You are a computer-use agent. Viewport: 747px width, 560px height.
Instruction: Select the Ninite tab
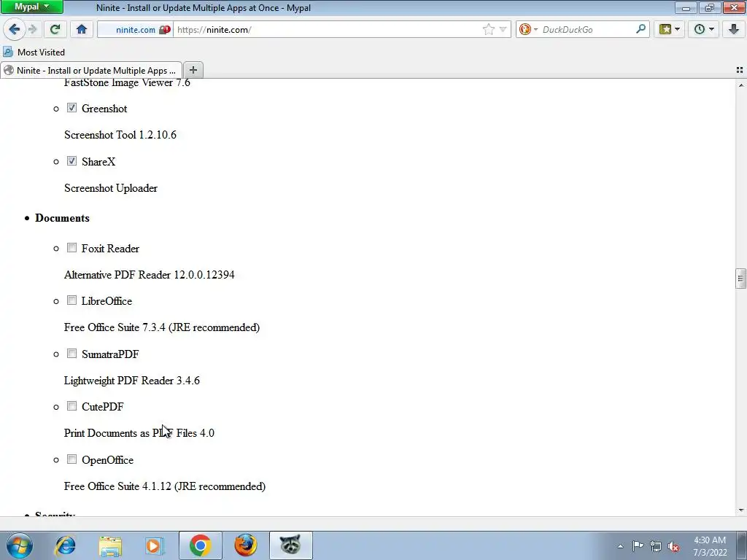(x=91, y=71)
